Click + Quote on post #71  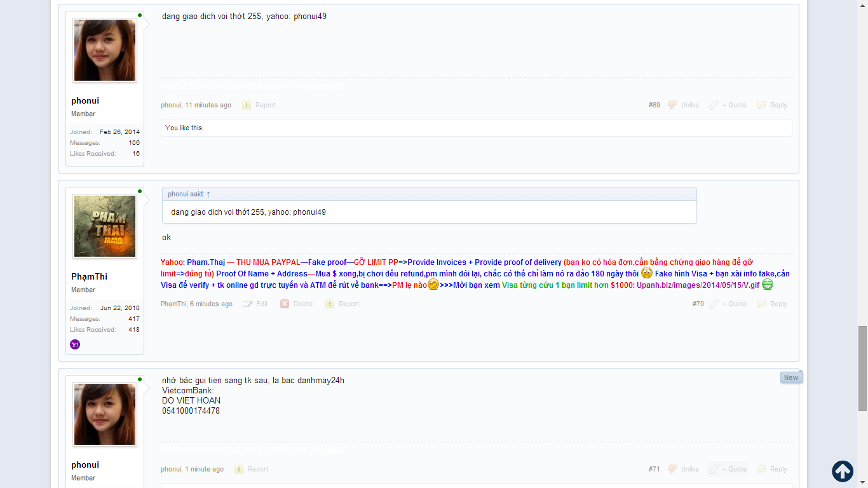[x=729, y=469]
